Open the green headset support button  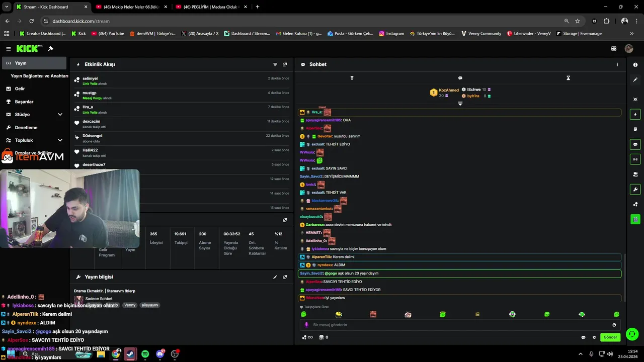[632, 334]
